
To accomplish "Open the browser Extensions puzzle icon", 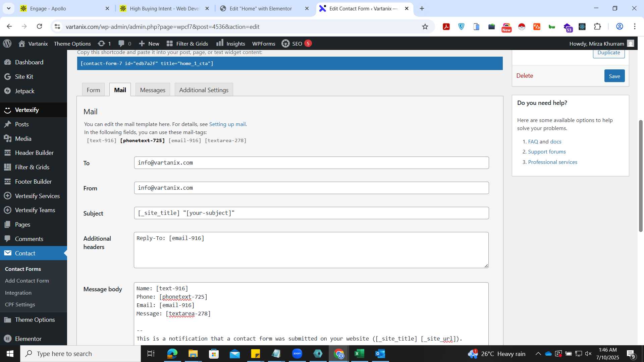I will (x=597, y=26).
